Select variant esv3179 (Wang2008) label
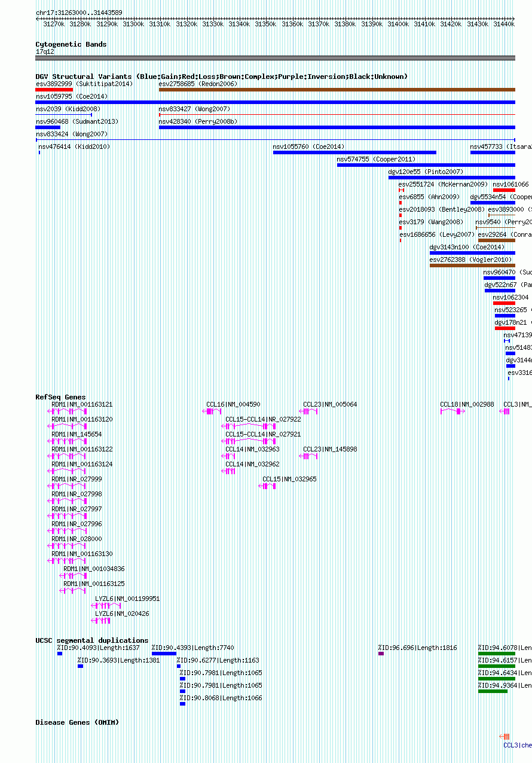 coord(431,222)
